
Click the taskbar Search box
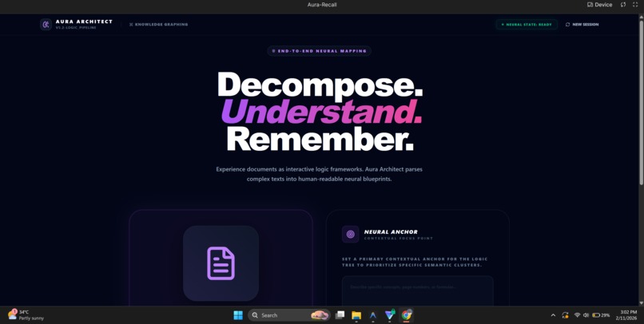coord(289,315)
